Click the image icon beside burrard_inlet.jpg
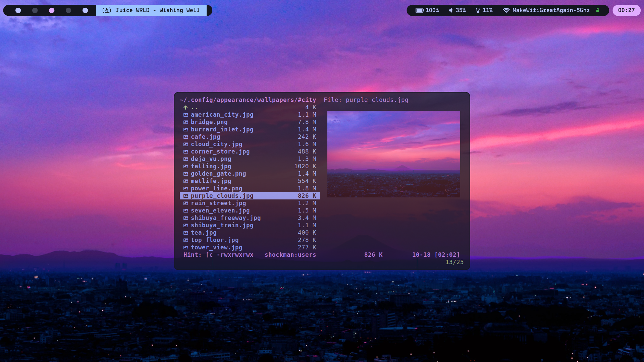Screen dimensions: 644x362 186,129
